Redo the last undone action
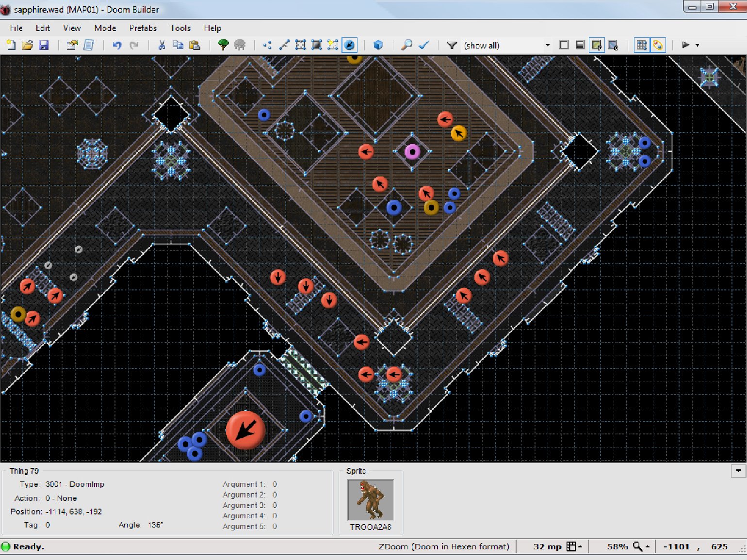Screen dimensions: 747x560 click(x=134, y=45)
